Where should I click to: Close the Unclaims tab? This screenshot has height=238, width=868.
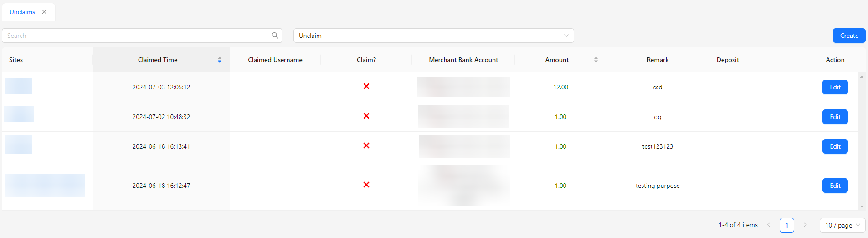coord(44,12)
